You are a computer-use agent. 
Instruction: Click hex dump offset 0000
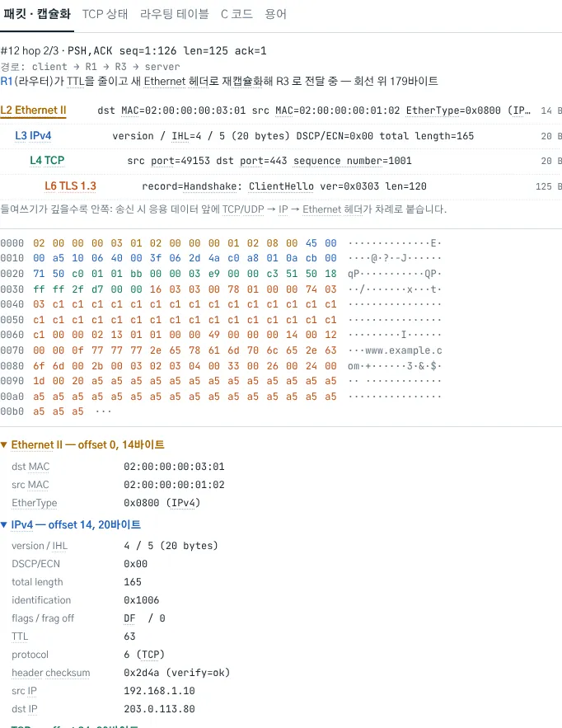(x=12, y=243)
